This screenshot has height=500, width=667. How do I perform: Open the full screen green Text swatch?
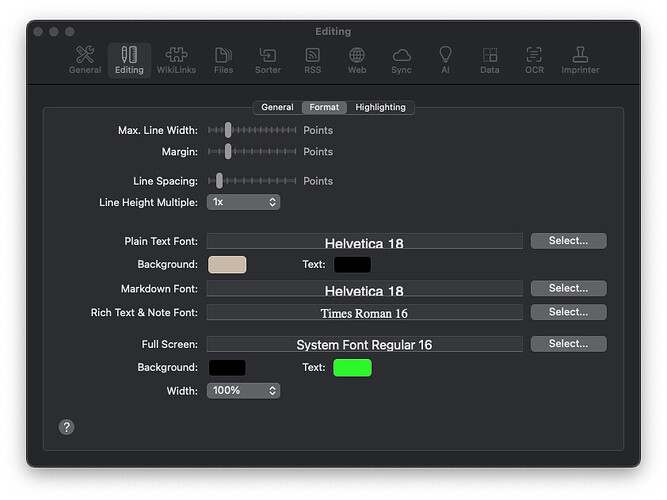pyautogui.click(x=352, y=368)
